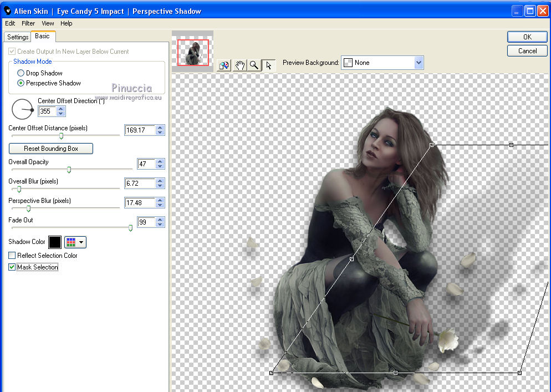Screen dimensions: 551x392
Task: Click the navigator preview thumbnail
Action: [x=192, y=53]
